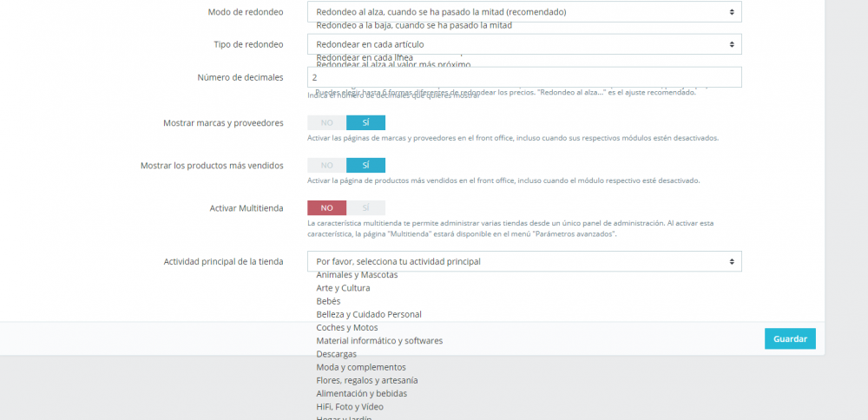Select Material informático y softwares option

point(379,341)
